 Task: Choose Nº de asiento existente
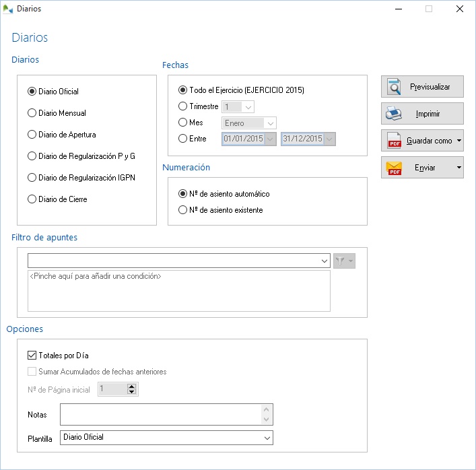pyautogui.click(x=183, y=210)
